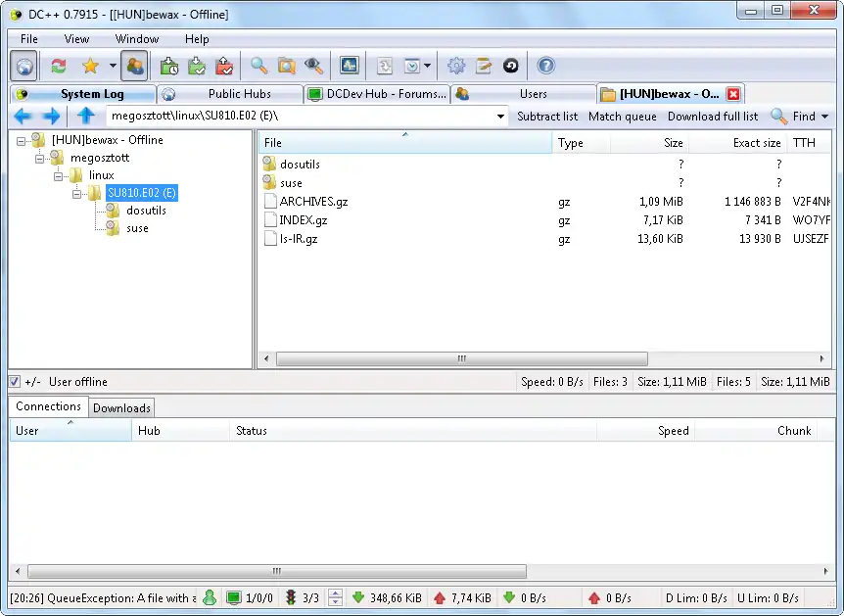Click the Recent windows toolbar icon
The height and width of the screenshot is (616, 844).
pos(412,66)
